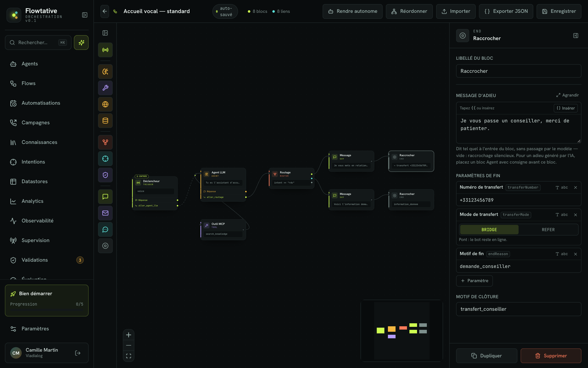Select the wrench tool block in palette
The height and width of the screenshot is (368, 588).
click(x=105, y=88)
